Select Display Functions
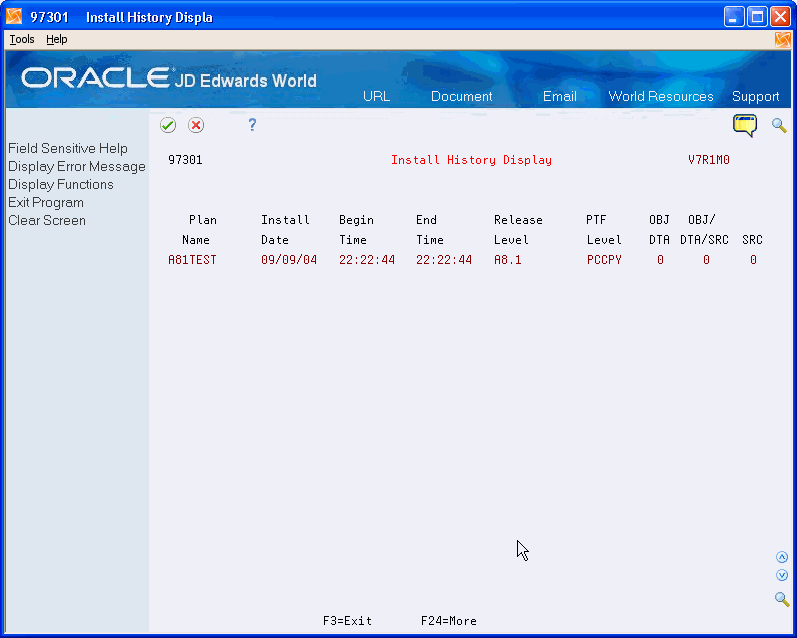 [60, 185]
